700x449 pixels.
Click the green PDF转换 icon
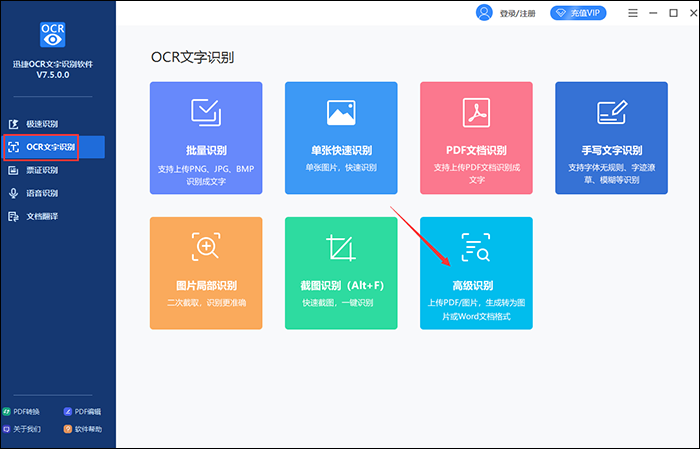click(7, 412)
